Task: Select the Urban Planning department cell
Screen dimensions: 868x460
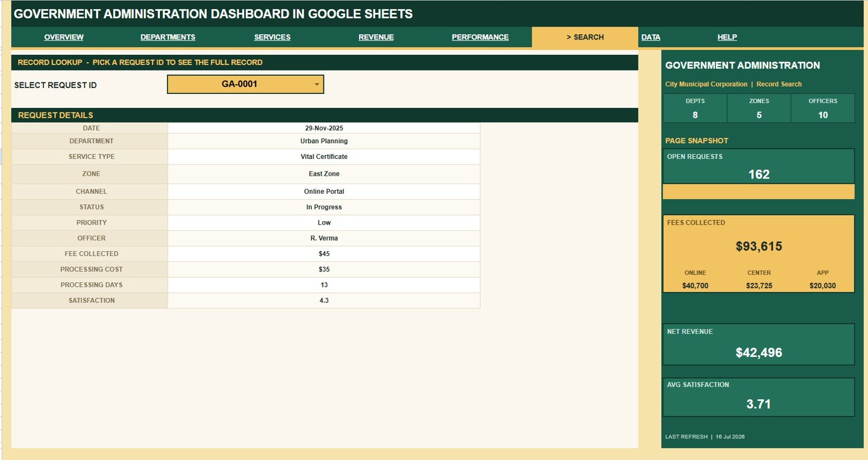Action: [x=324, y=141]
